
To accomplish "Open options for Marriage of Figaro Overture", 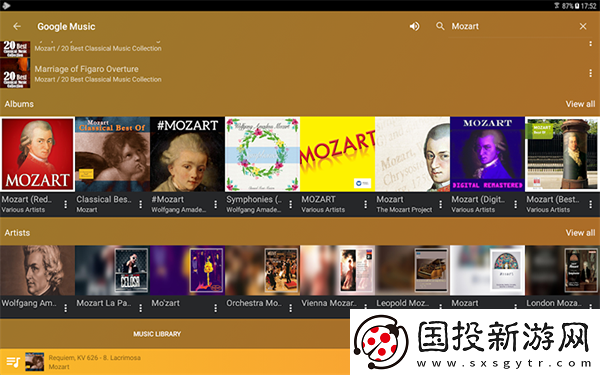I will coord(590,73).
